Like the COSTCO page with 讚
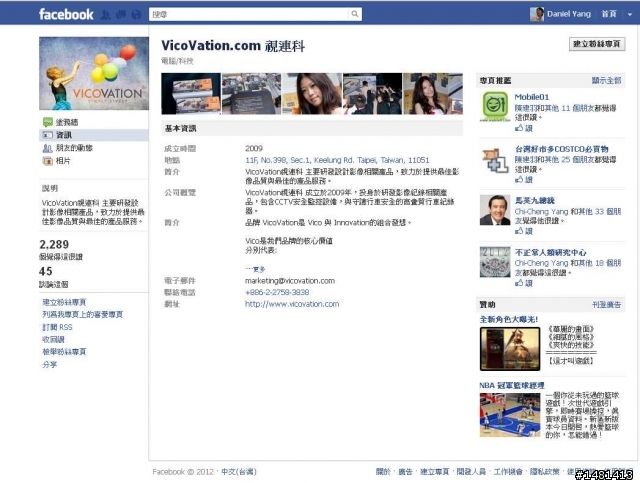The height and width of the screenshot is (483, 640). 524,180
